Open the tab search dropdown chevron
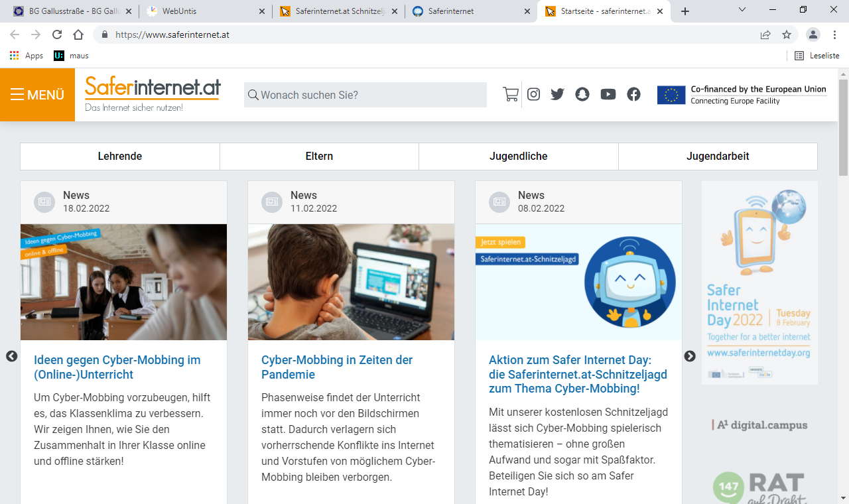This screenshot has height=504, width=849. (x=742, y=9)
